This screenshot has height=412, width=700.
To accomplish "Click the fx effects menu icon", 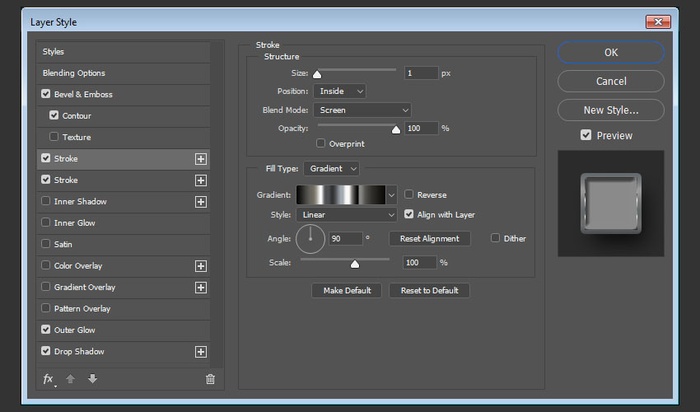I will [x=47, y=379].
